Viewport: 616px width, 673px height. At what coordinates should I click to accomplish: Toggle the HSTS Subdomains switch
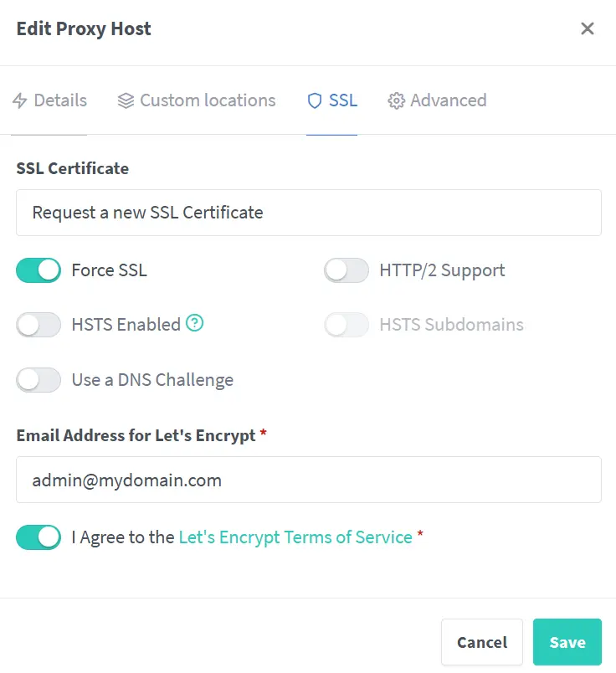[x=346, y=325]
